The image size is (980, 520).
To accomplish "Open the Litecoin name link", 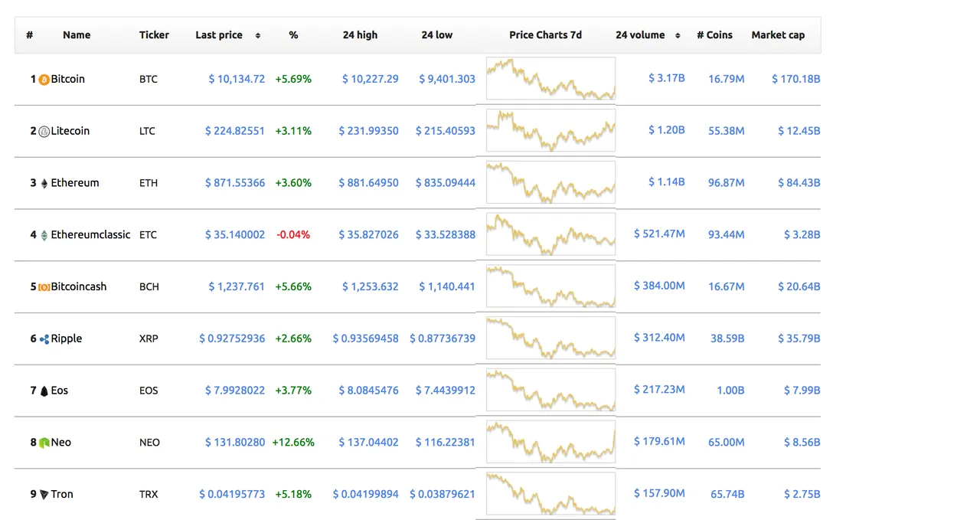I will [70, 131].
